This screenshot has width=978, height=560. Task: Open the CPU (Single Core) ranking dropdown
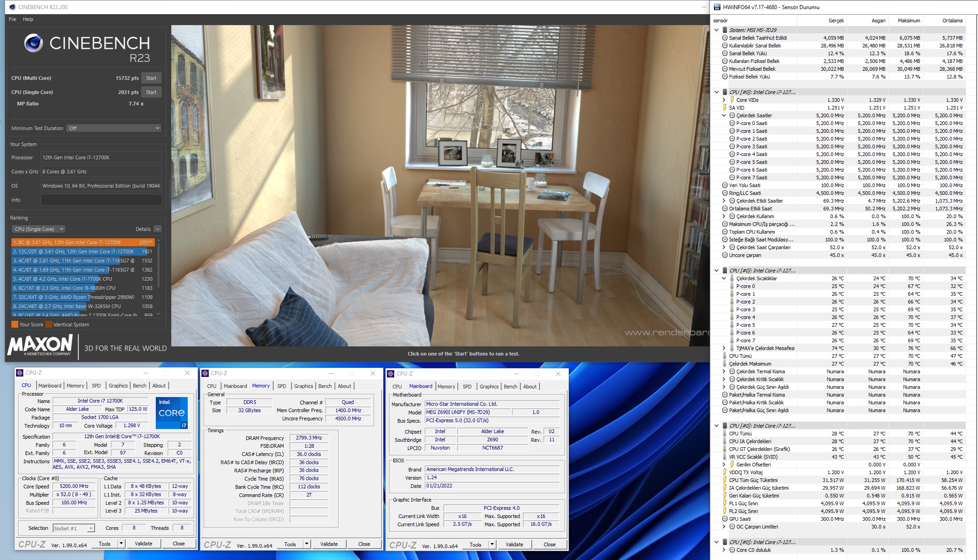[38, 229]
